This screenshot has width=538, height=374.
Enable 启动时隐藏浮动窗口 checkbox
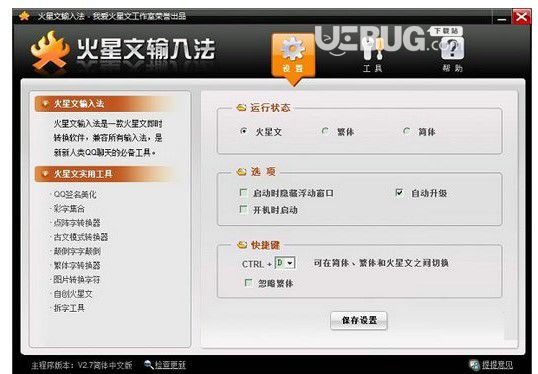(x=243, y=192)
